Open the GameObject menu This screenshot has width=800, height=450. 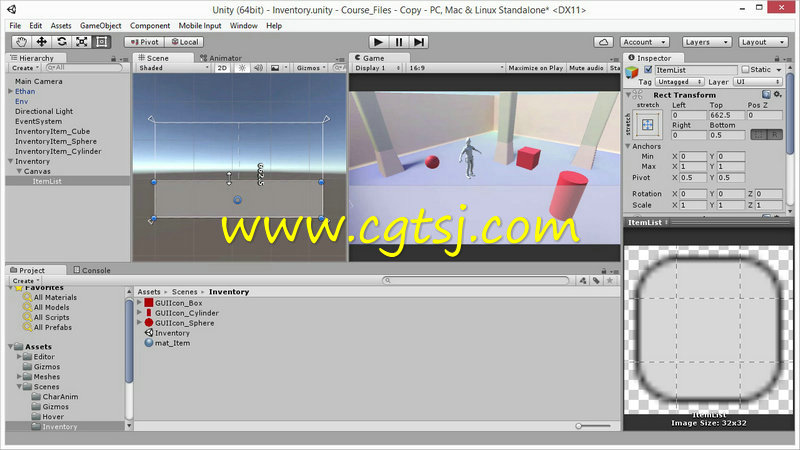101,26
